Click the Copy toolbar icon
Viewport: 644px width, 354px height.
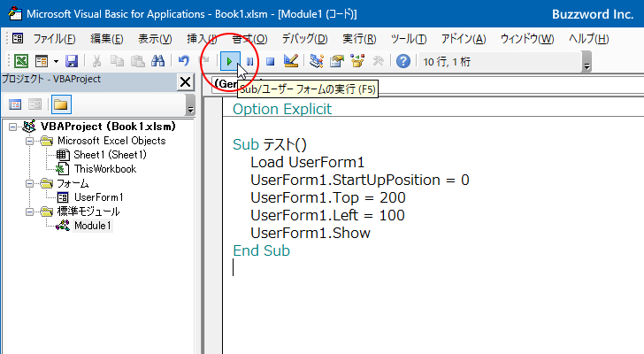pyautogui.click(x=117, y=62)
